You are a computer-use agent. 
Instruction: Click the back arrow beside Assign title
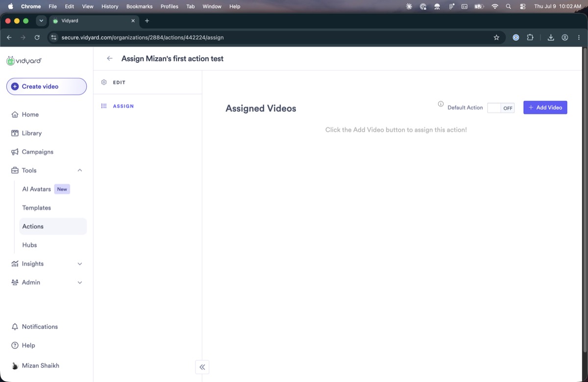coord(110,58)
